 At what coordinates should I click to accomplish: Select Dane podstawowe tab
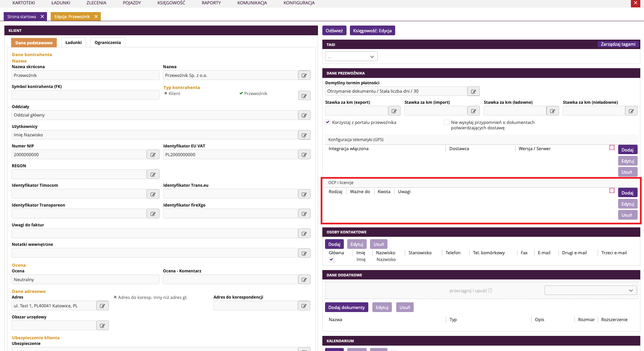coord(34,43)
